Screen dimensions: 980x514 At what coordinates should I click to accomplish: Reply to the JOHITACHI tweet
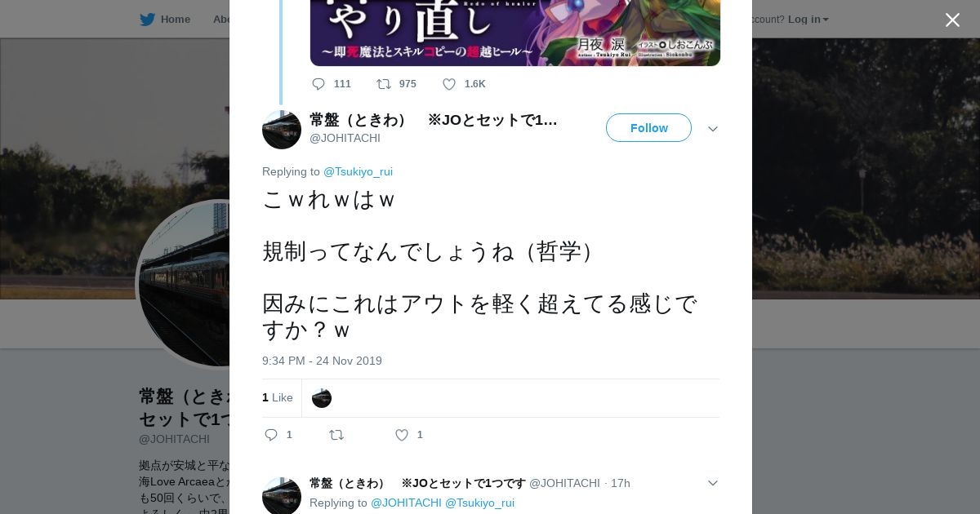(x=271, y=435)
